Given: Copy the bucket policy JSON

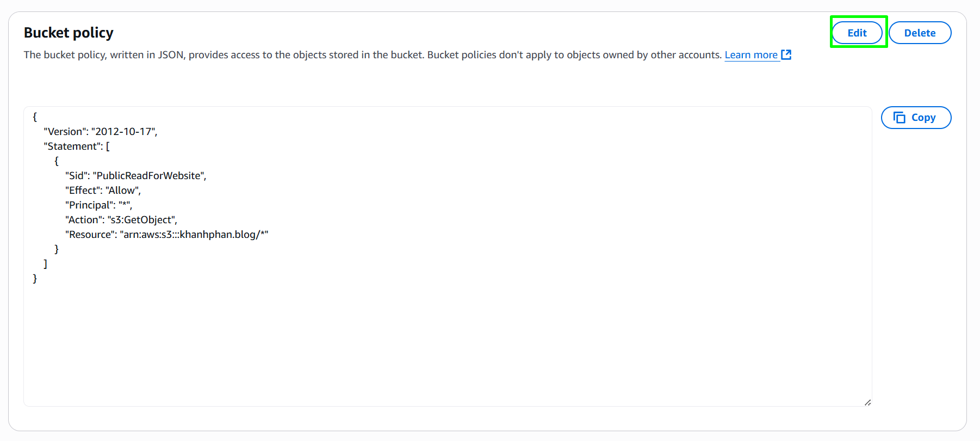Looking at the screenshot, I should pos(916,118).
